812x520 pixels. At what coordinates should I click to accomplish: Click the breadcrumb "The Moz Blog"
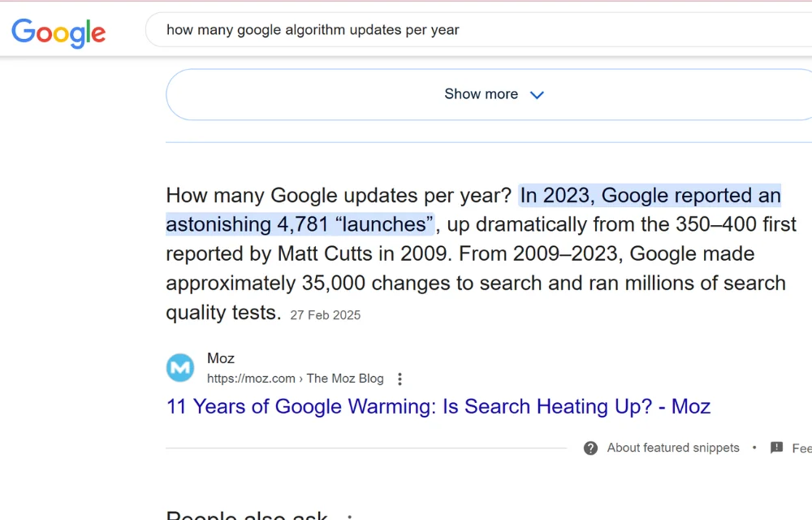coord(345,378)
